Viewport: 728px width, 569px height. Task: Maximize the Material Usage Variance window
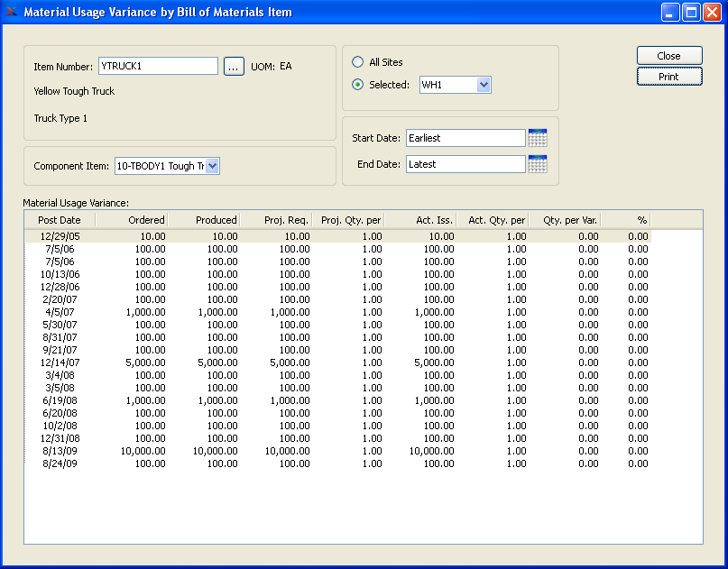pyautogui.click(x=691, y=13)
